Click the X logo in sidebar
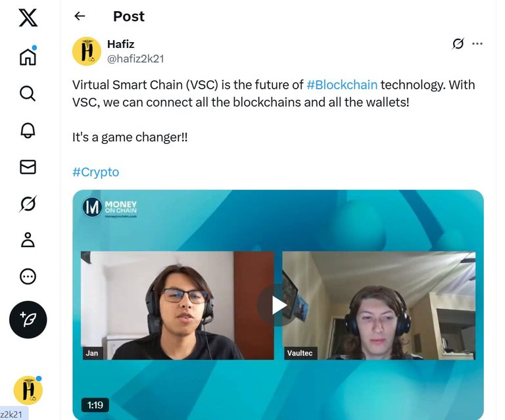 click(28, 18)
